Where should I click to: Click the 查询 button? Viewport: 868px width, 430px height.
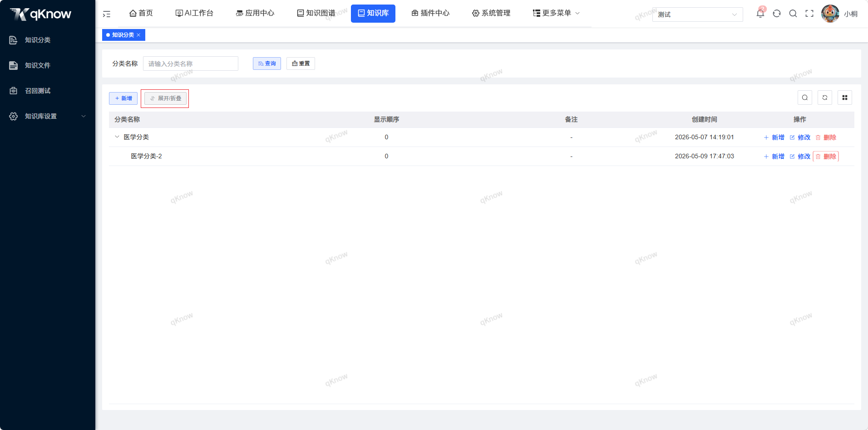267,64
